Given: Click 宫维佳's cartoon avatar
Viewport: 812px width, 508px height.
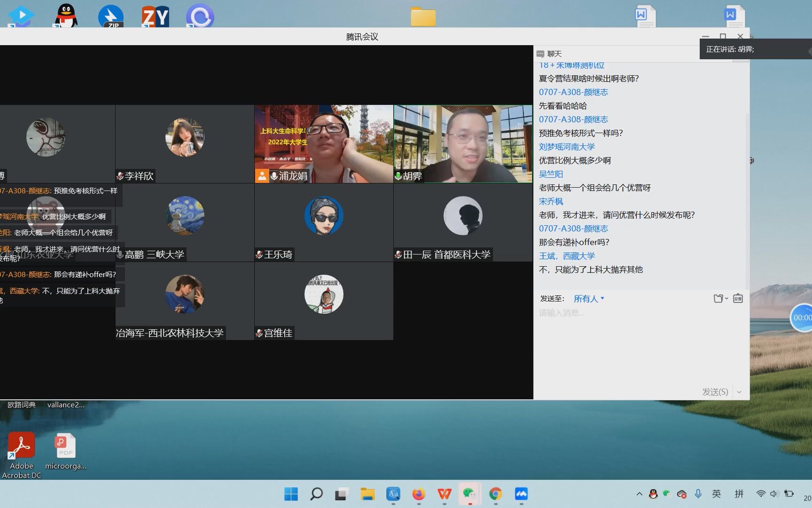Looking at the screenshot, I should (324, 294).
